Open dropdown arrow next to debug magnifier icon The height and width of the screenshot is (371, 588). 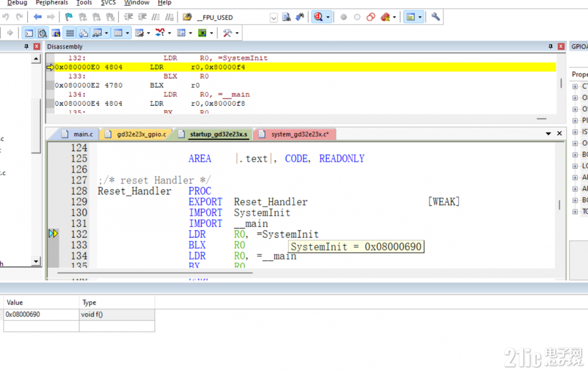[328, 17]
